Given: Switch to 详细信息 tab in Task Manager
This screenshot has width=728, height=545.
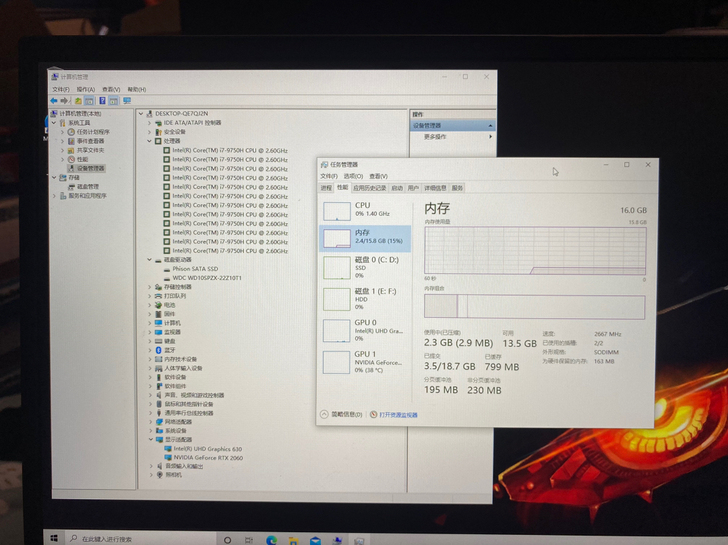Looking at the screenshot, I should click(x=435, y=188).
